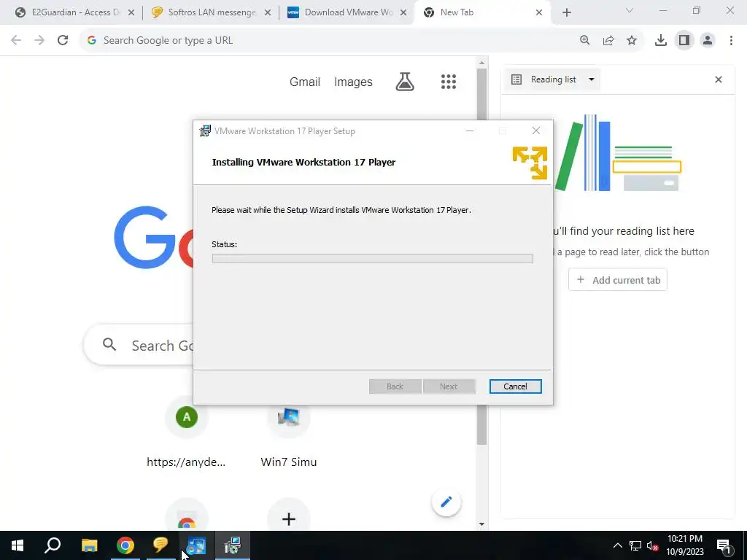Open File Explorer from the taskbar
Screen dimensions: 747x560
tap(89, 545)
